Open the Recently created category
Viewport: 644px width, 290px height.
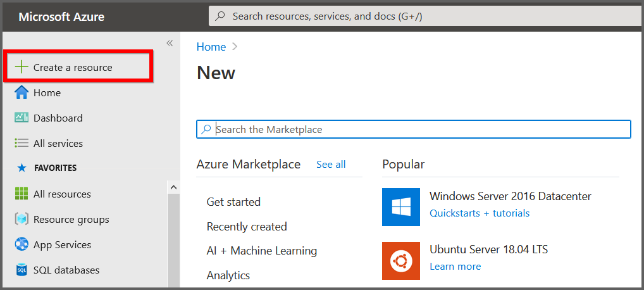pos(247,227)
